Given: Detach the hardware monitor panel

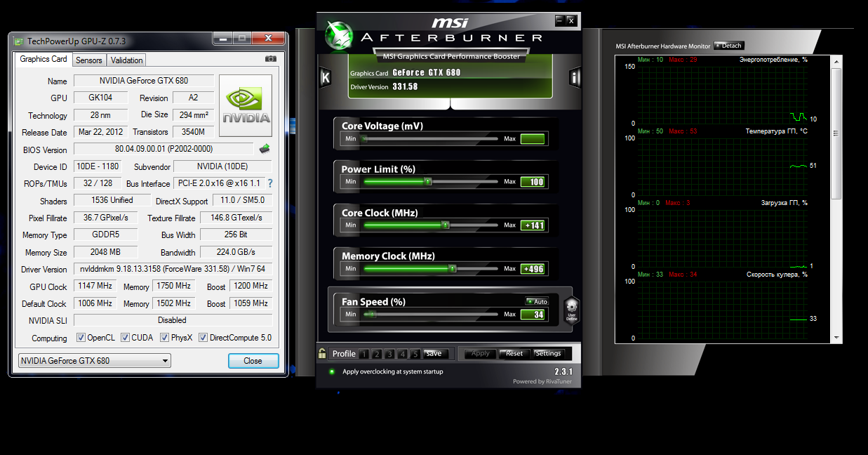Looking at the screenshot, I should pos(728,46).
